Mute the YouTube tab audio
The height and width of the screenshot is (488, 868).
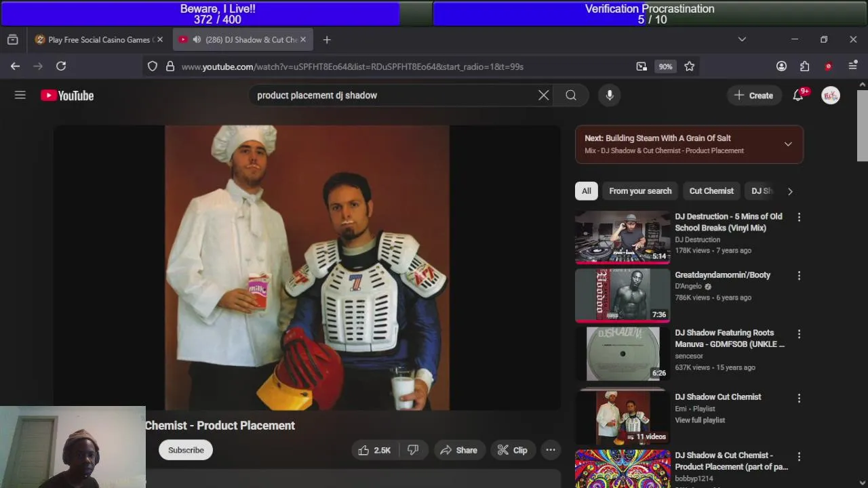tap(197, 40)
